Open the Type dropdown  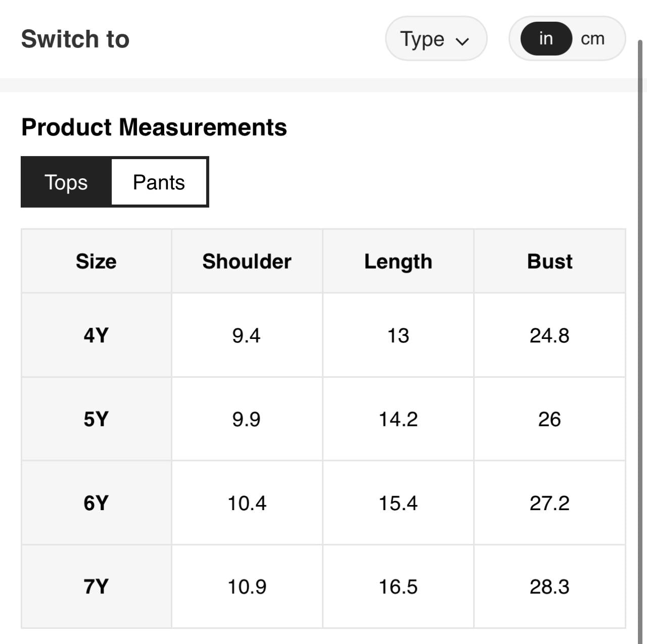(x=435, y=39)
